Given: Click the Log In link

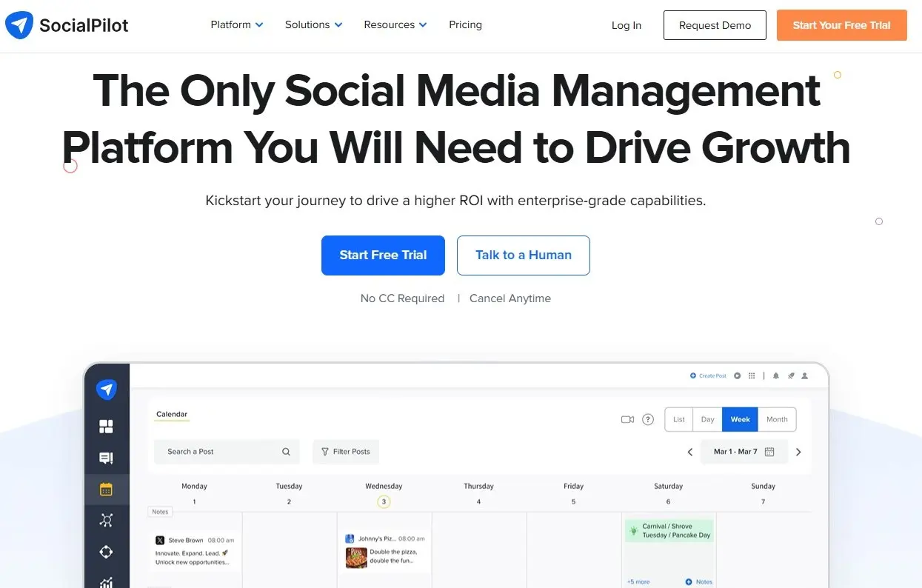Looking at the screenshot, I should 626,25.
